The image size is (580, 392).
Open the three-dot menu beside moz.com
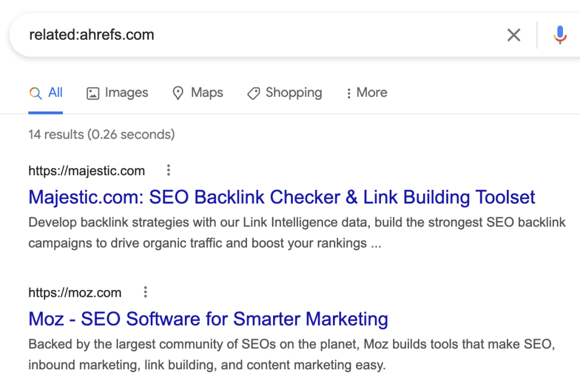(x=146, y=292)
